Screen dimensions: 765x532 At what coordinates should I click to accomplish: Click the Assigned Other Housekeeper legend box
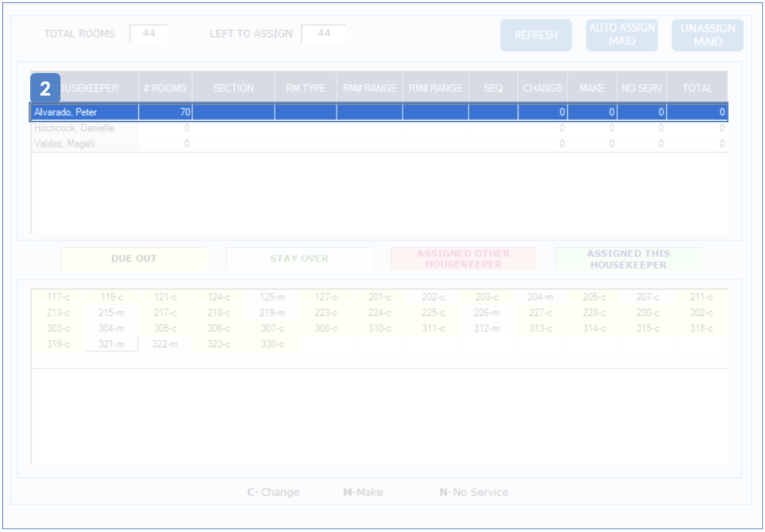(463, 259)
